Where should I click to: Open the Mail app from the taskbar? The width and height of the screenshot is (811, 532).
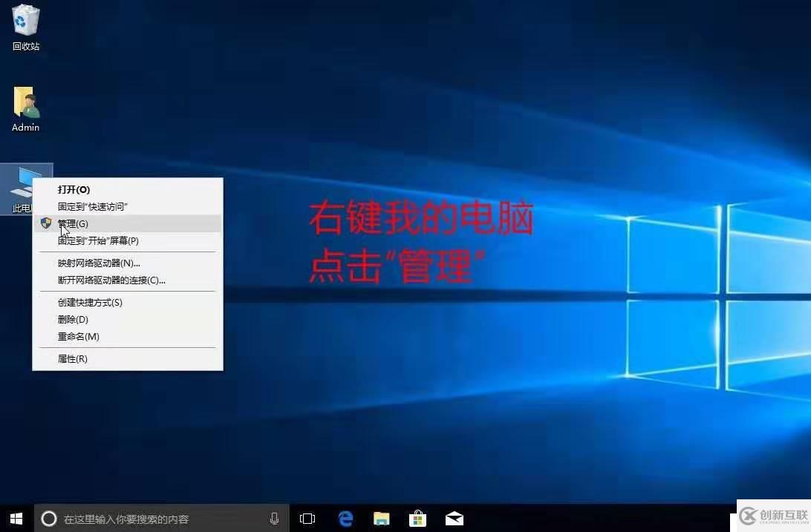(455, 519)
